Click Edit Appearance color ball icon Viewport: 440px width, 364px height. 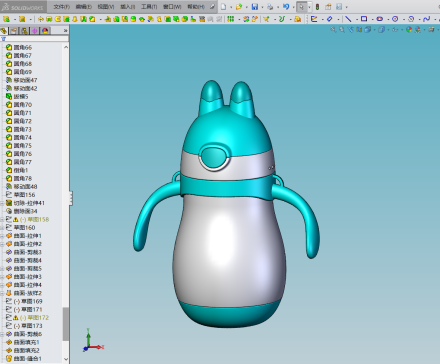[409, 30]
